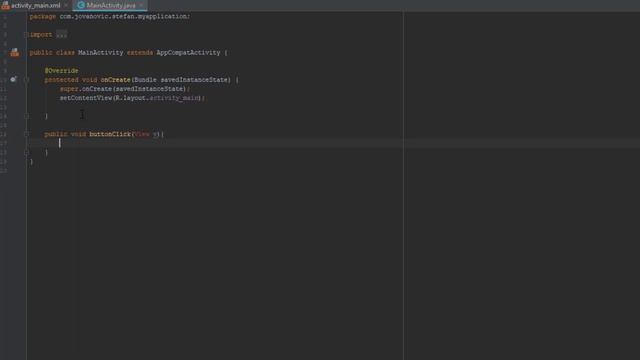Click the package name com.jovanovic.stefan.myapplication
Image resolution: width=640 pixels, height=360 pixels.
click(x=124, y=16)
